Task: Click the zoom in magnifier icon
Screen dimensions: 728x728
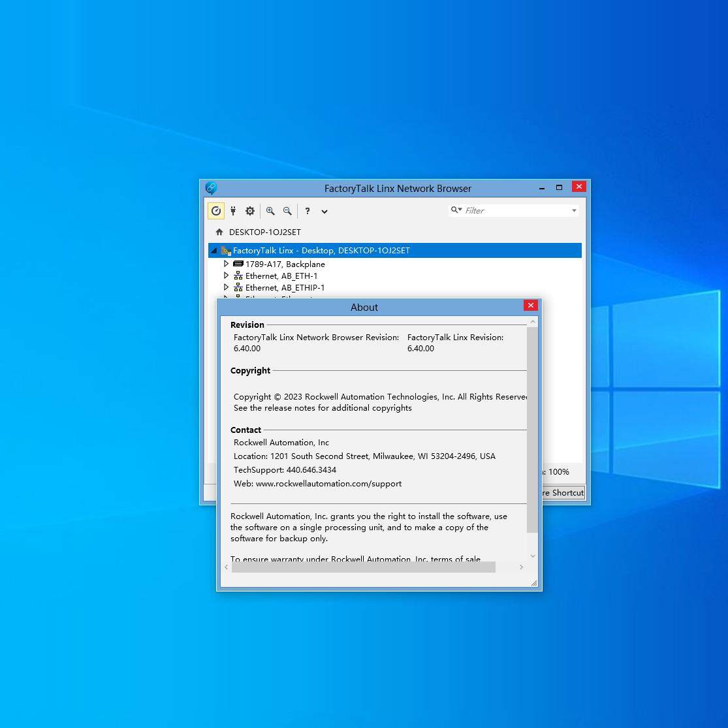Action: [270, 211]
